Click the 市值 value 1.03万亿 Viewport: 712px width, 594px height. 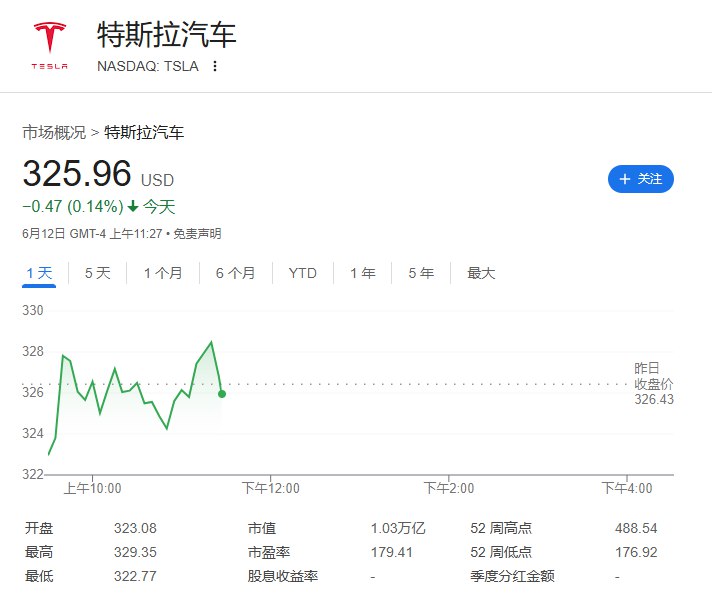[x=398, y=528]
